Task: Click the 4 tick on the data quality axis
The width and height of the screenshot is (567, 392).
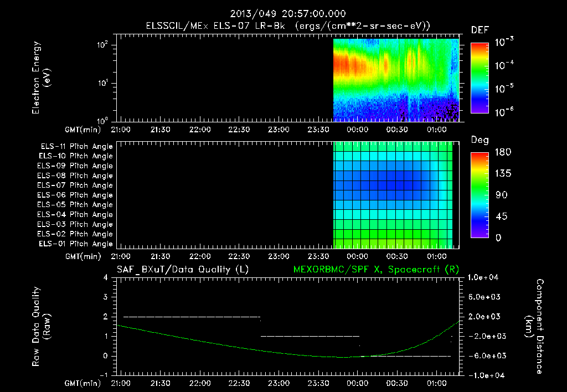Action: point(105,278)
